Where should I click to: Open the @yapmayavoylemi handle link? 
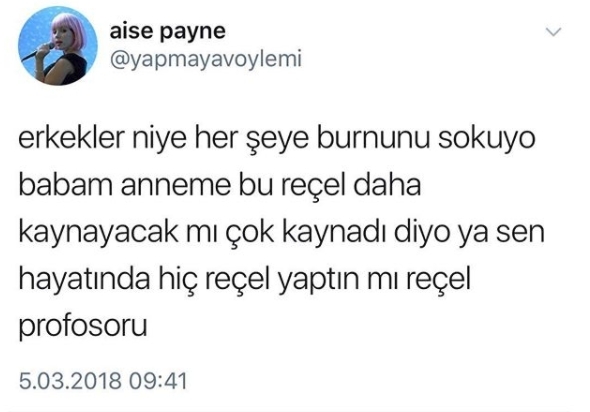205,59
